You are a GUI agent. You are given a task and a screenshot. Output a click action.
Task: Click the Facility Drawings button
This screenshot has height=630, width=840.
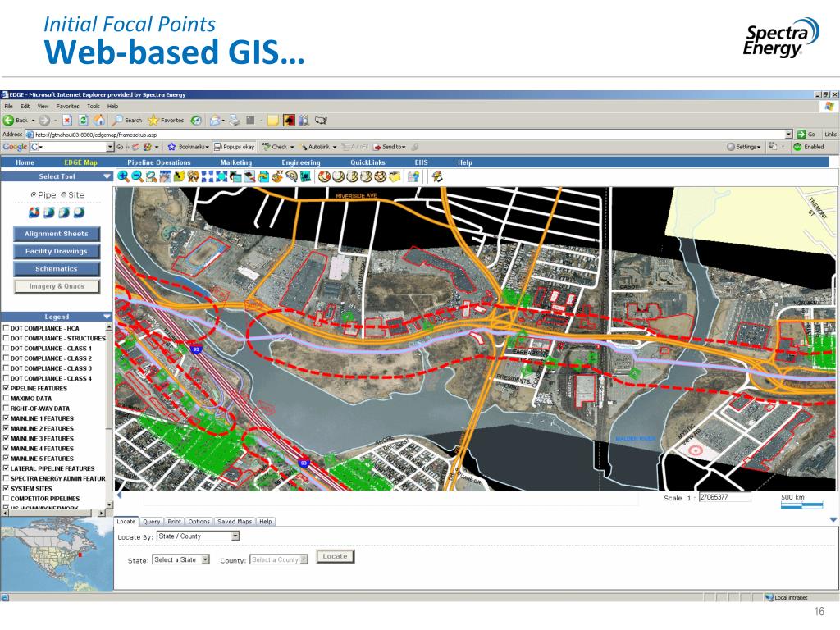point(57,251)
